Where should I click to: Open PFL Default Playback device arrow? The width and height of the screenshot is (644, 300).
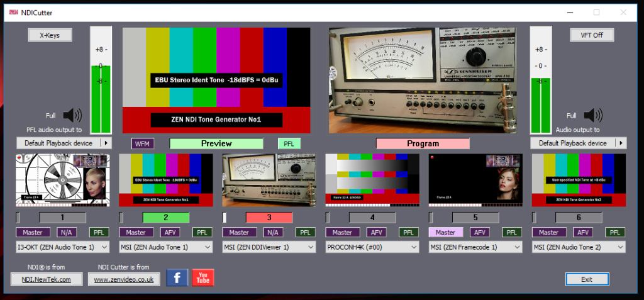point(107,143)
